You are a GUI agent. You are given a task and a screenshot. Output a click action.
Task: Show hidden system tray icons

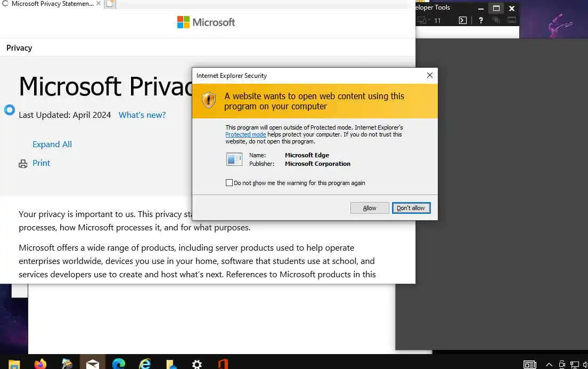(x=549, y=364)
